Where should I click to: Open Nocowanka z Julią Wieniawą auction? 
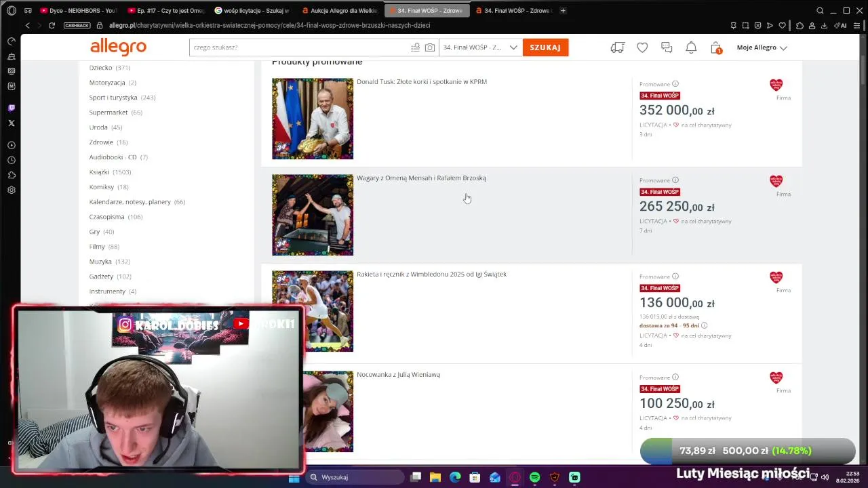398,375
